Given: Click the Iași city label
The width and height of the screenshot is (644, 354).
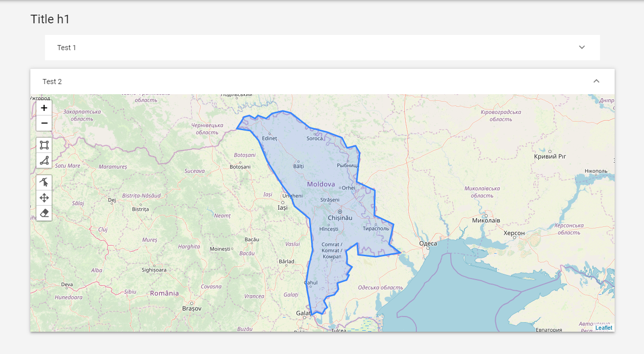Looking at the screenshot, I should coord(283,207).
